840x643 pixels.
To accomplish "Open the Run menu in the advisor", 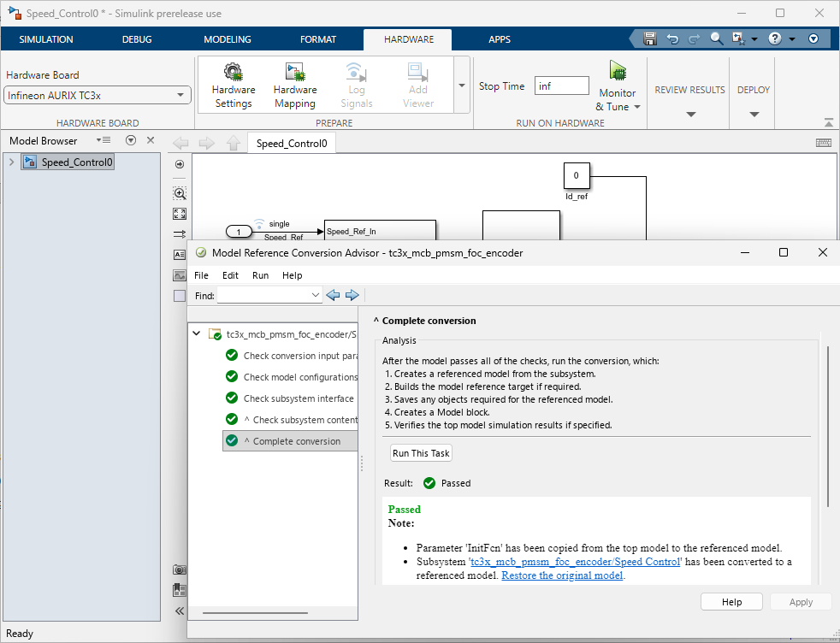I will coord(260,275).
